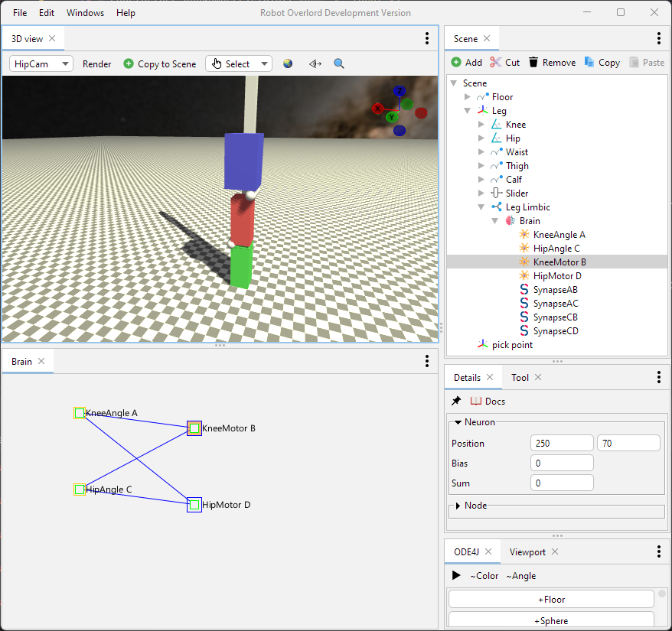This screenshot has width=672, height=631.
Task: Click the Knee hinge icon
Action: [x=496, y=124]
